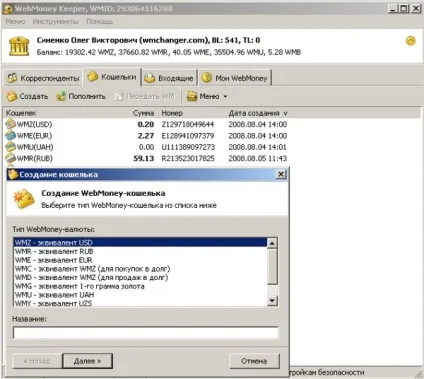Viewport: 424px width, 379px height.
Task: Select WMR - эквивалент RUB in list
Action: pos(140,251)
